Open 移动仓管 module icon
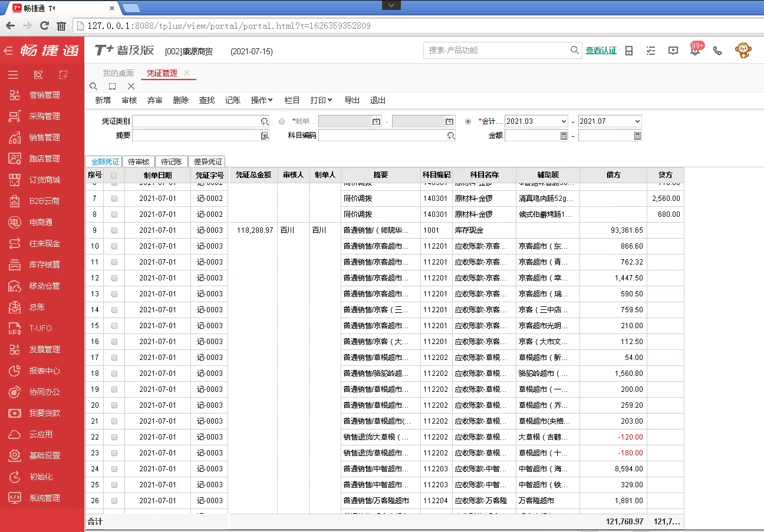The width and height of the screenshot is (764, 532). 15,286
